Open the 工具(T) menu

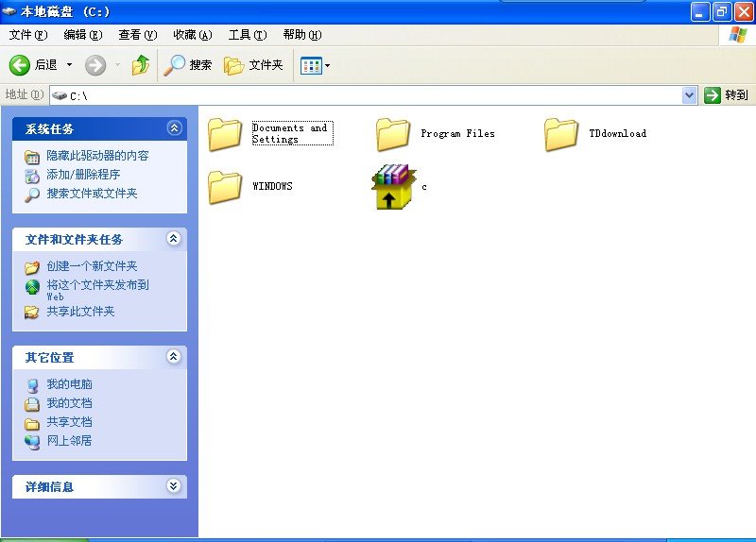coord(247,35)
